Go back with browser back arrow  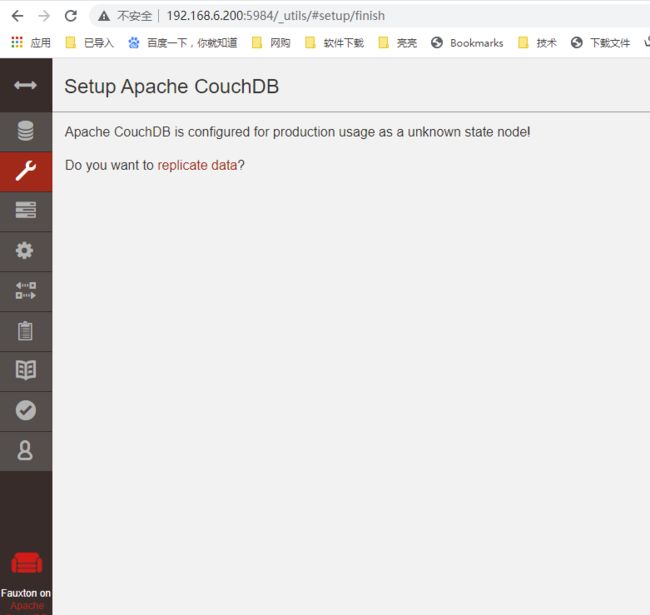click(17, 16)
